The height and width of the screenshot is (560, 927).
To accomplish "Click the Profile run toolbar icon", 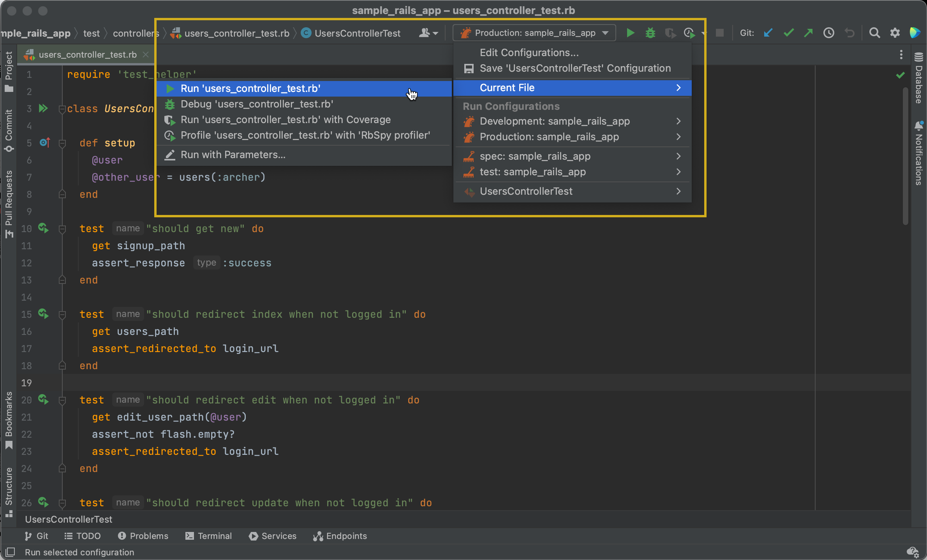I will (689, 33).
